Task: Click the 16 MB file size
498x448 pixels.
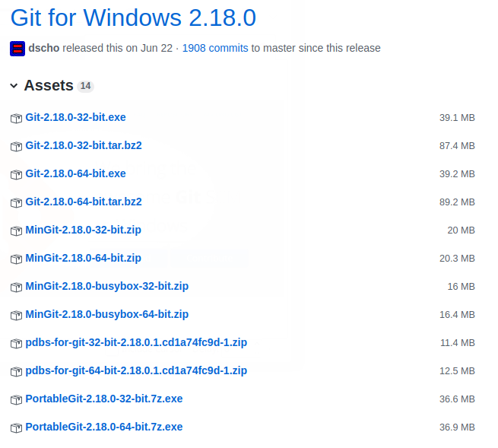Action: (x=462, y=286)
